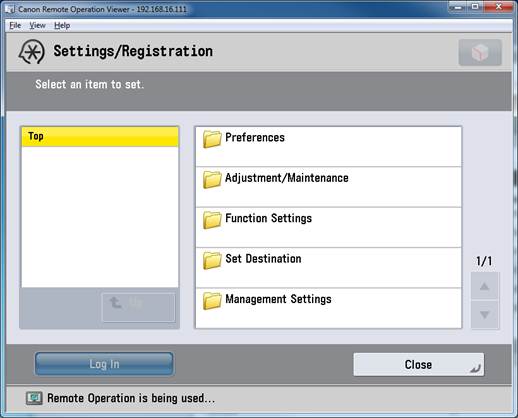
Task: Click the greyed cube icon button at top right
Action: (480, 52)
